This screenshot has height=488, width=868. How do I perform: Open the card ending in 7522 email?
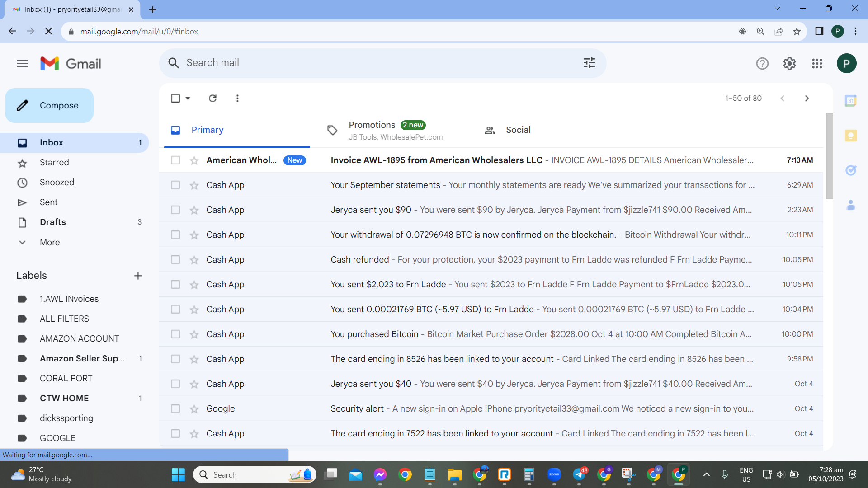491,434
